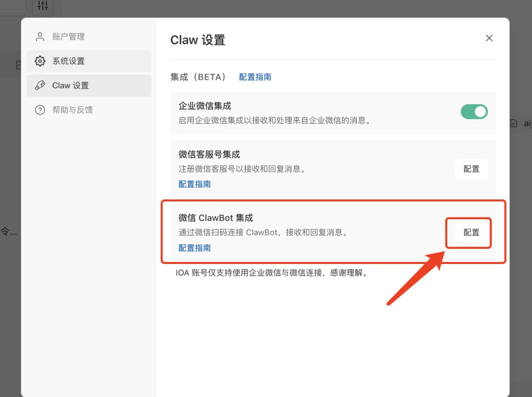Click the 微信客服号集成 heading
Viewport: 532px width, 397px height.
209,154
